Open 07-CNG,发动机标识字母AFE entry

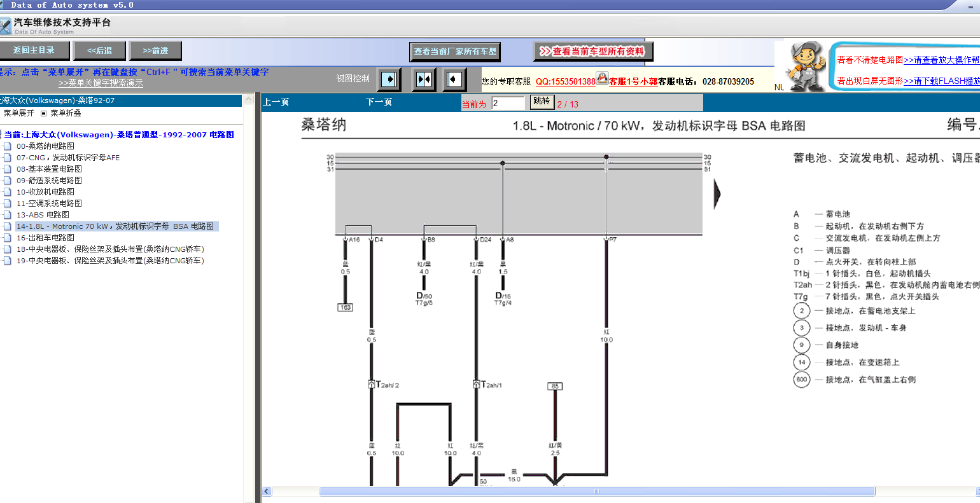click(68, 158)
